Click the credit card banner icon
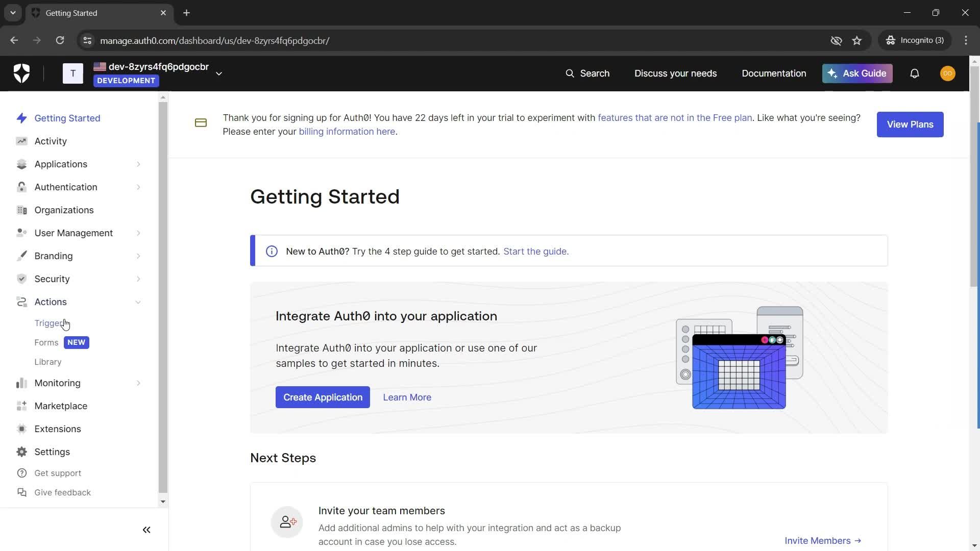This screenshot has width=980, height=551. [x=201, y=123]
